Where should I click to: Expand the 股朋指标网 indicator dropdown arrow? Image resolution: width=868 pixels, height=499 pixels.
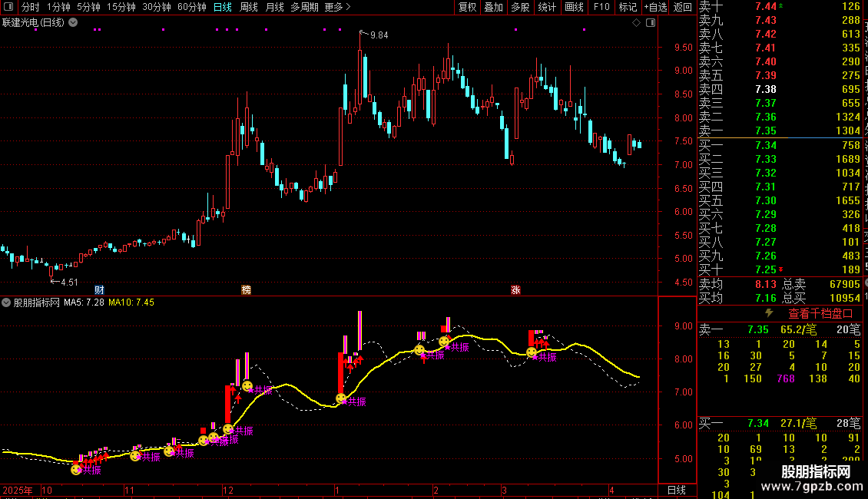pyautogui.click(x=7, y=302)
